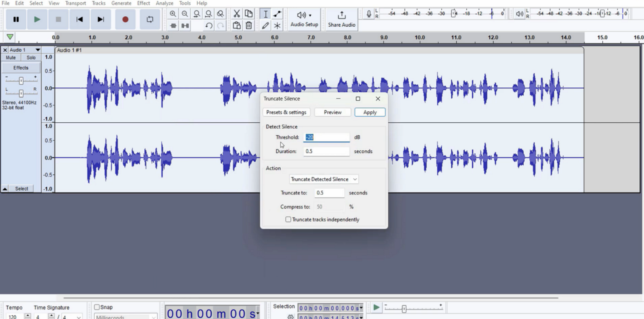Screen dimensions: 644x319
Task: Zoom out of the waveform
Action: pyautogui.click(x=185, y=14)
